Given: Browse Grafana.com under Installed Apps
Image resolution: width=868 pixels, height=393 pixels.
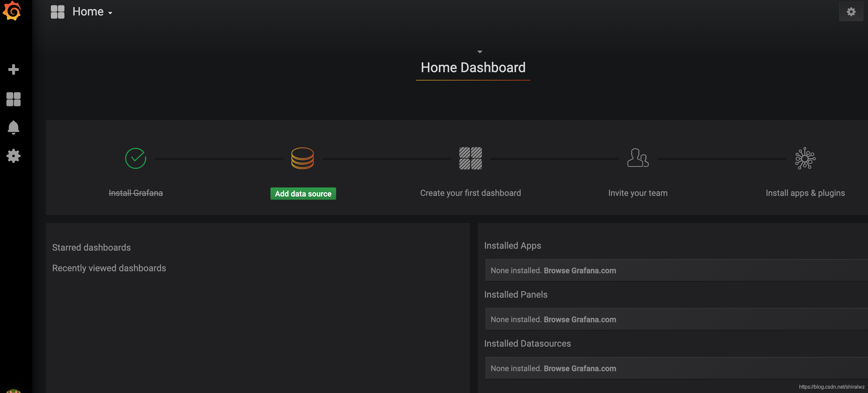Looking at the screenshot, I should pyautogui.click(x=580, y=271).
